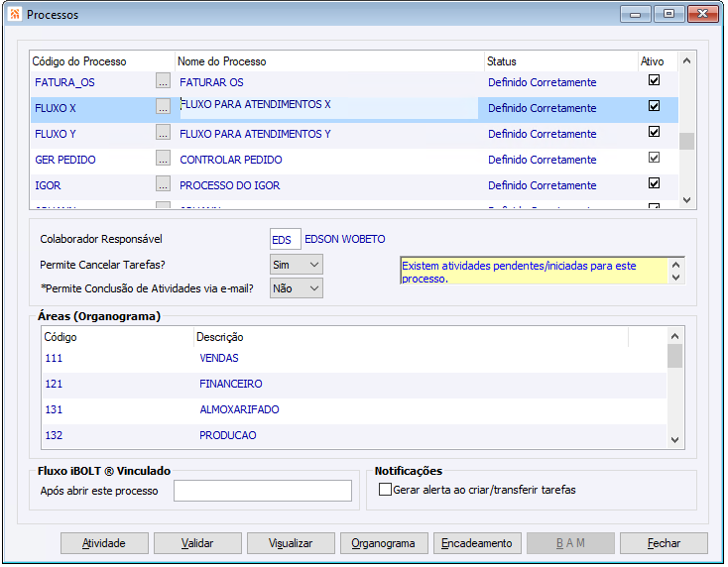Screen dimensions: 728x567
Task: Click the Áreas list scroll down arrow
Action: pos(674,440)
